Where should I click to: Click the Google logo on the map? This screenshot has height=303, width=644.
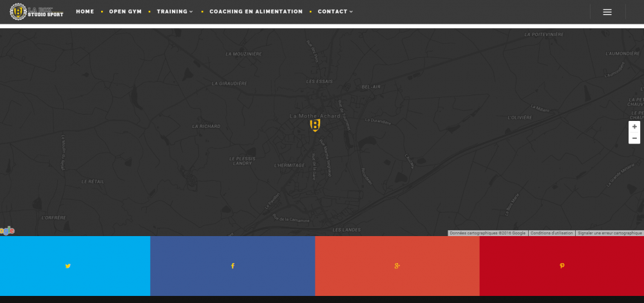(x=6, y=230)
